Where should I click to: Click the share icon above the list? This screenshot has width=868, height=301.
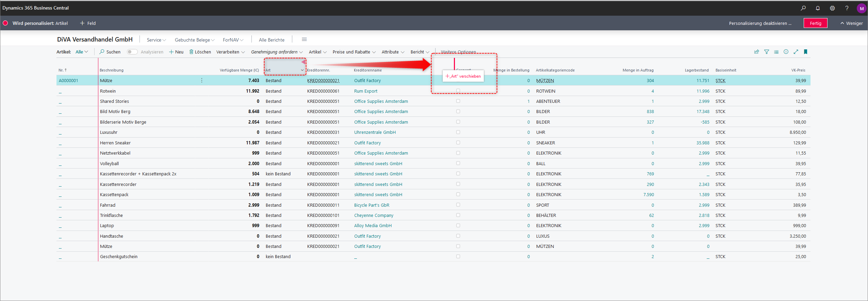point(757,52)
